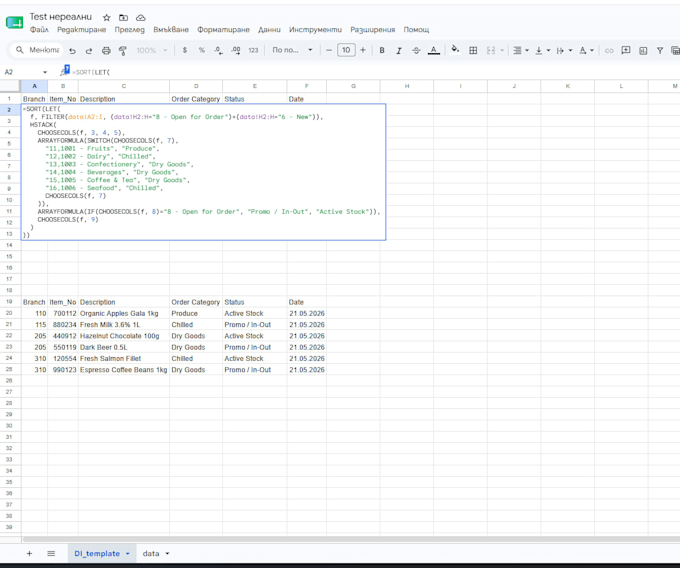The height and width of the screenshot is (568, 680).
Task: Toggle bold formatting
Action: click(382, 50)
